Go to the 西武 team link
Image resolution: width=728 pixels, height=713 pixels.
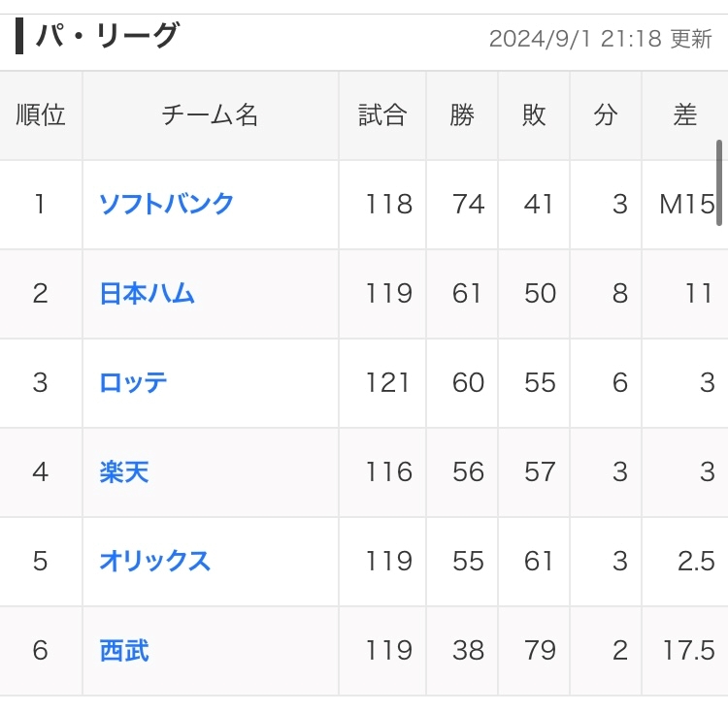(124, 651)
